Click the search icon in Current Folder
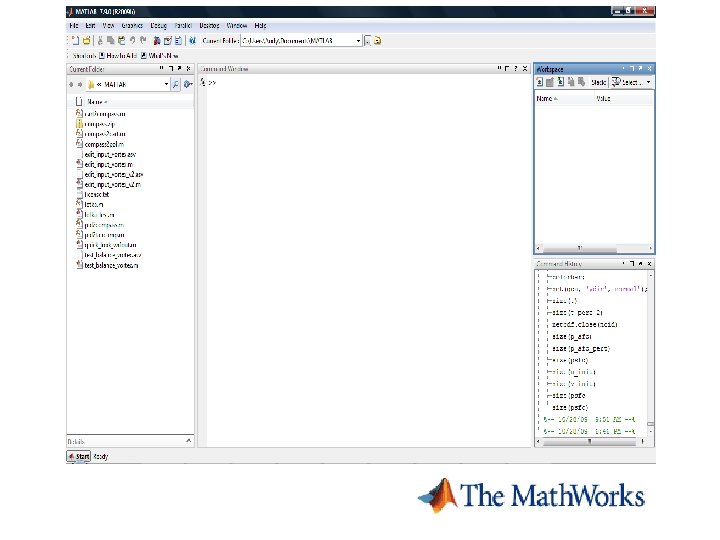This screenshot has height=540, width=720. tap(175, 84)
